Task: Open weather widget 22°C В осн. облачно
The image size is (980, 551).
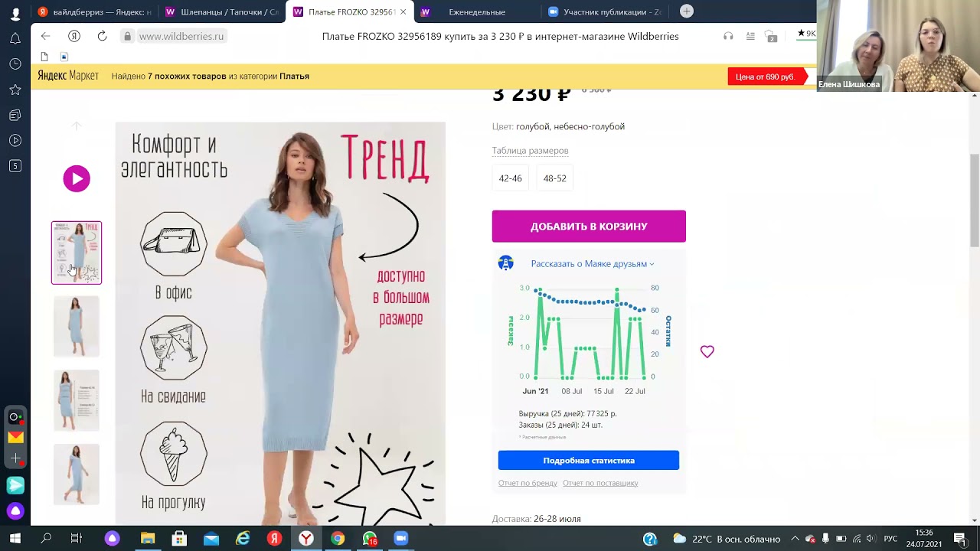Action: click(x=727, y=539)
